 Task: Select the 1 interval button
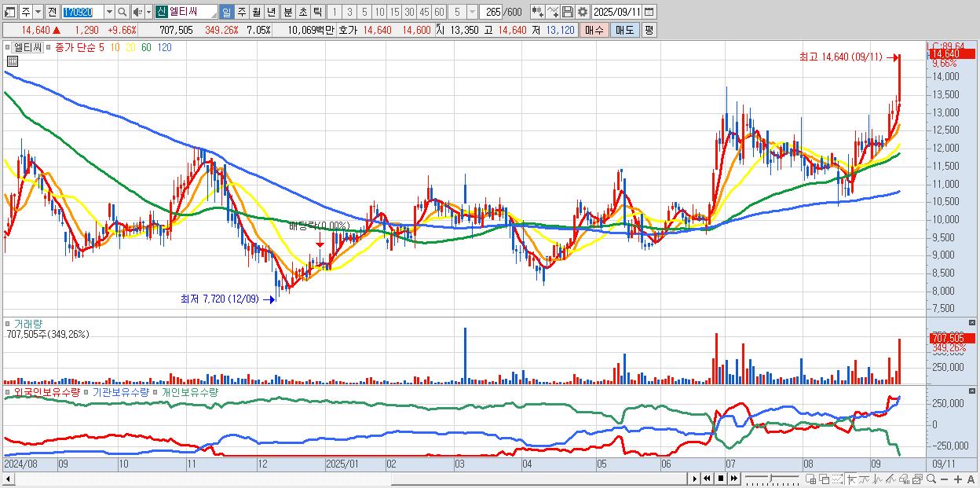[x=335, y=12]
